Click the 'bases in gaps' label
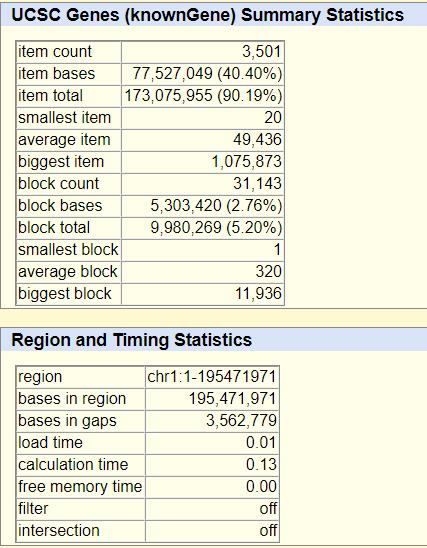 (x=67, y=421)
